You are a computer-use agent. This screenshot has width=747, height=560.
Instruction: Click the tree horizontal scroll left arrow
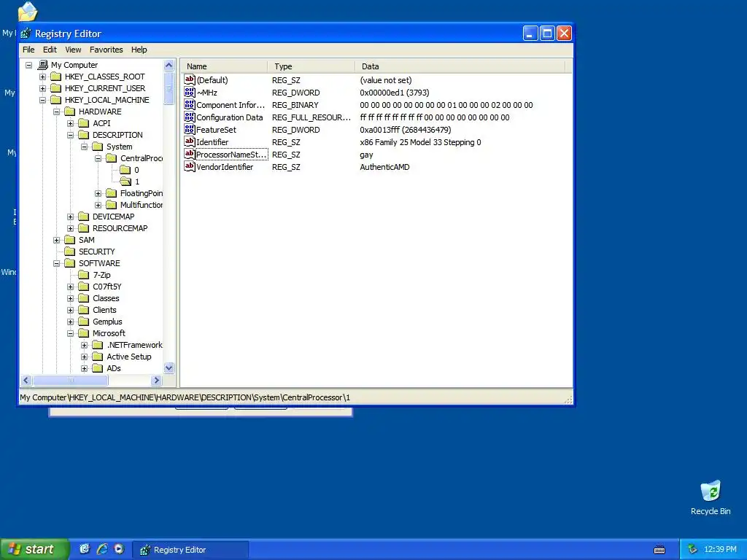pos(26,381)
